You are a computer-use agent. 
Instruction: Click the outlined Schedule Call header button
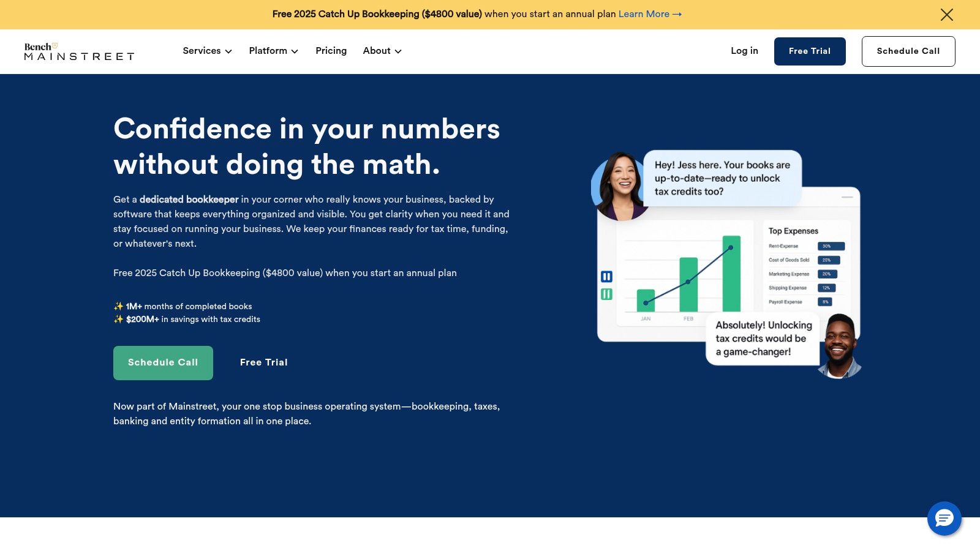(x=908, y=51)
